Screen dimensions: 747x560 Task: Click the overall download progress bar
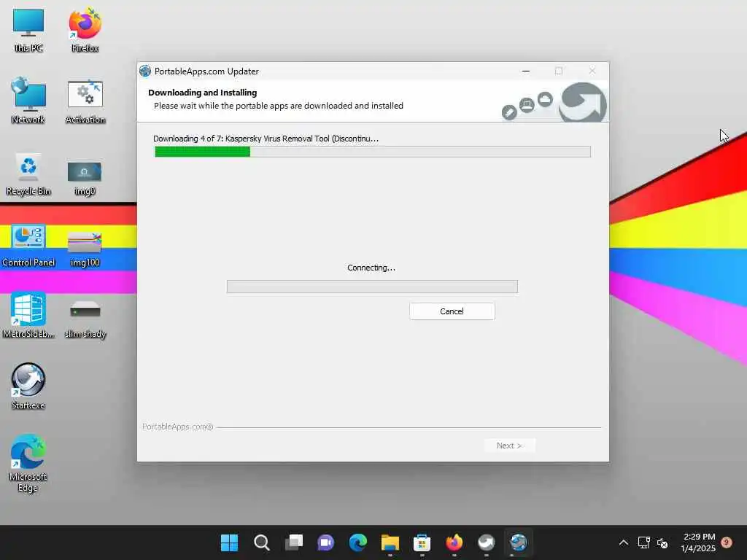(373, 152)
